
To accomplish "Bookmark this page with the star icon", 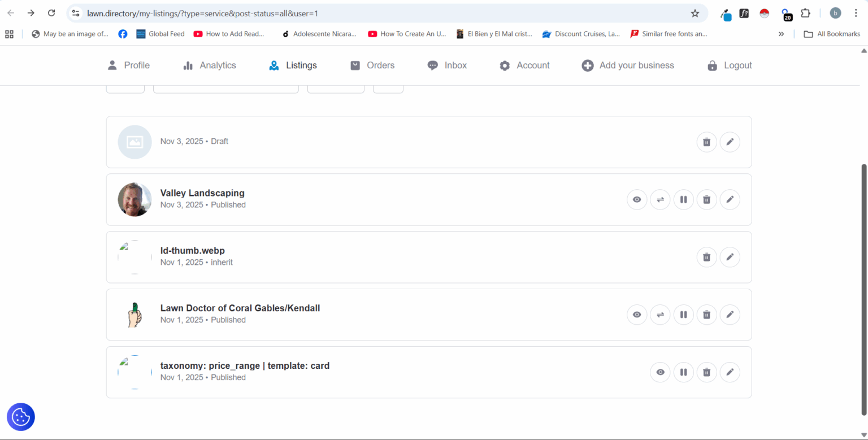I will 695,13.
